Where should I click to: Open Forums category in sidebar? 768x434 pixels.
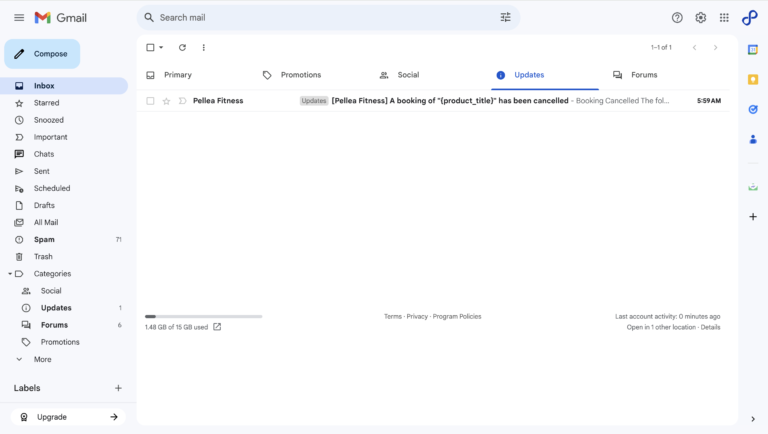pos(64,325)
